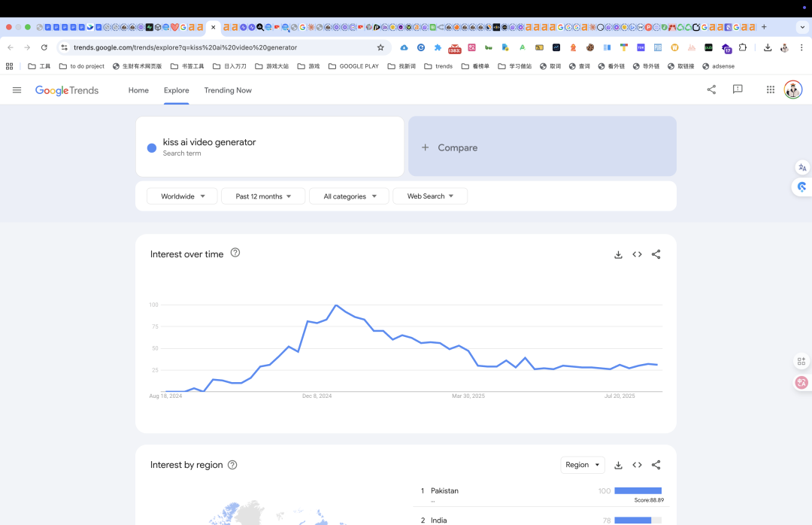This screenshot has height=525, width=812.
Task: Open the adsense bookmark
Action: point(718,66)
